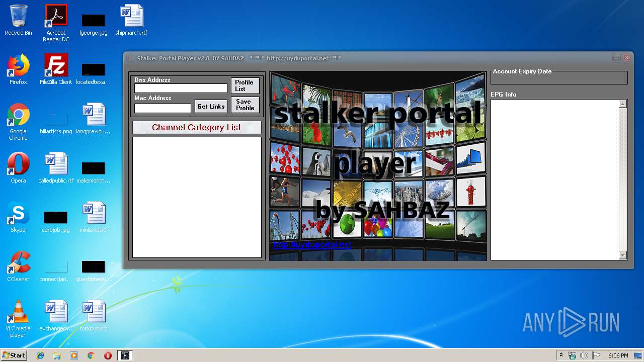The image size is (644, 362).
Task: Click inside the channel category list box
Action: click(197, 197)
